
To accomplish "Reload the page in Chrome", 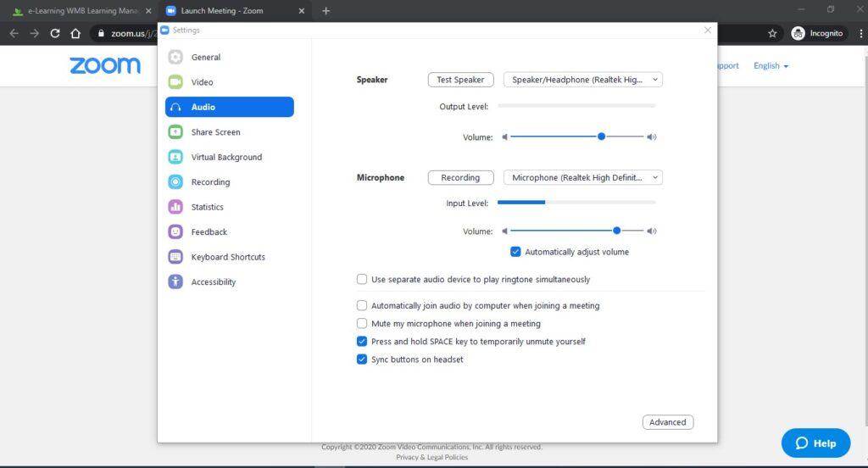I will (55, 33).
